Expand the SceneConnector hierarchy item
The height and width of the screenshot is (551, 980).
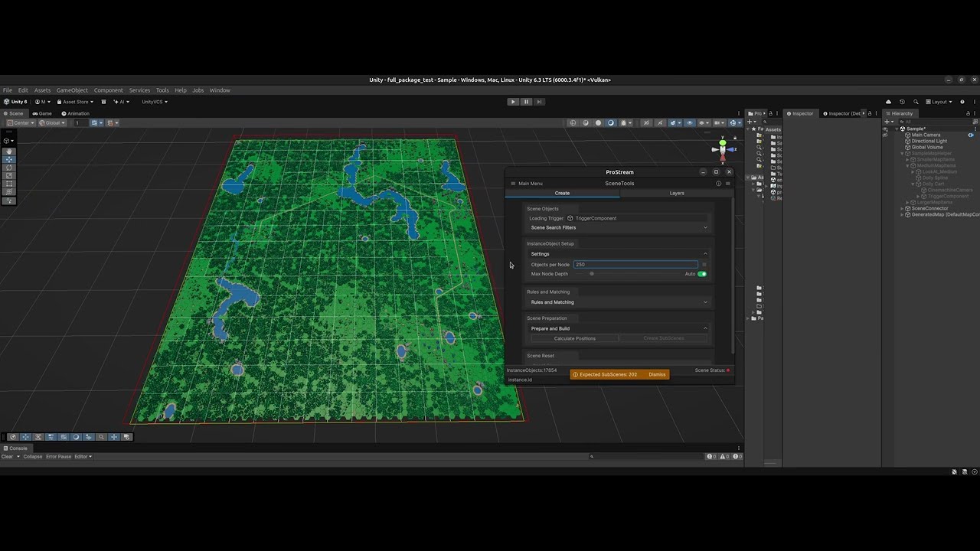click(903, 208)
